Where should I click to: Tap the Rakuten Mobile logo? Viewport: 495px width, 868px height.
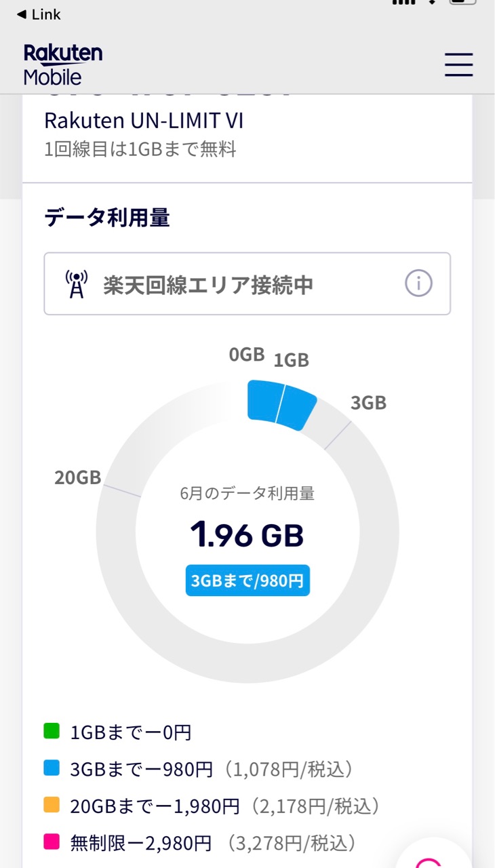pos(63,65)
